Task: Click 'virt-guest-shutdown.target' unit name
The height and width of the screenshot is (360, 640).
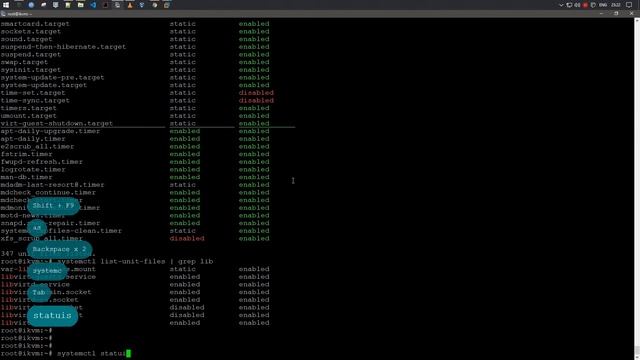Action: [57, 123]
